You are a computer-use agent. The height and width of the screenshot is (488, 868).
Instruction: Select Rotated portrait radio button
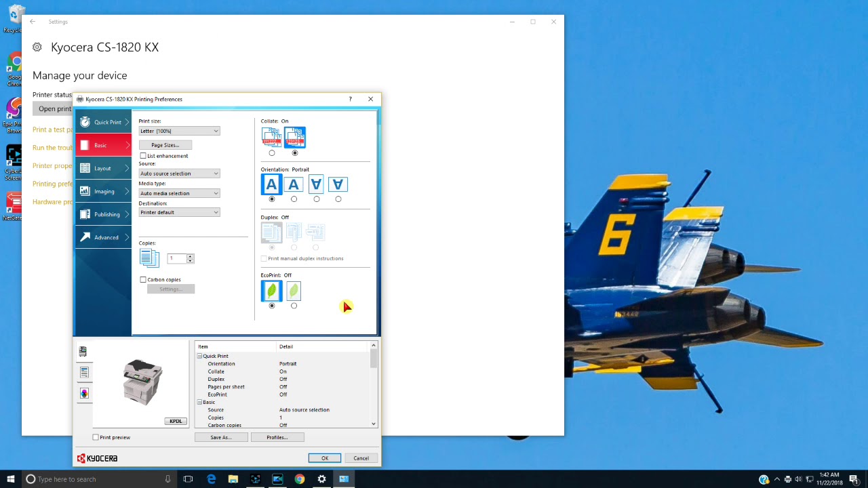316,199
